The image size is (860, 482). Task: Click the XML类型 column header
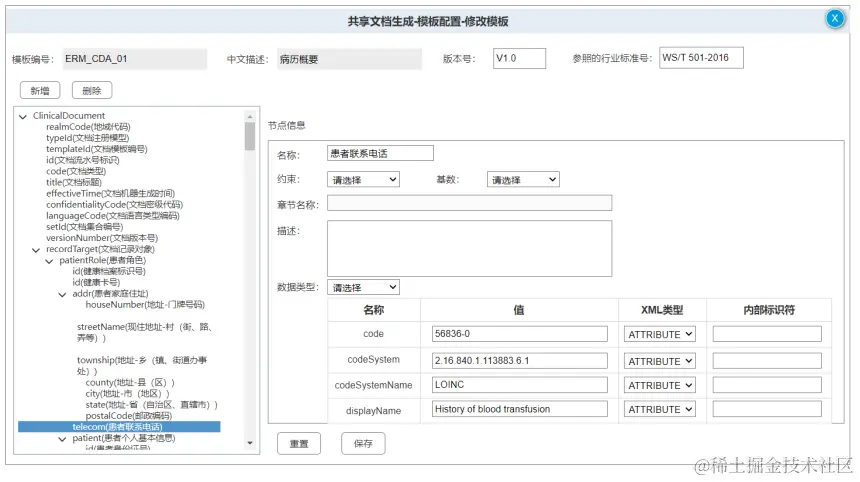tap(662, 310)
